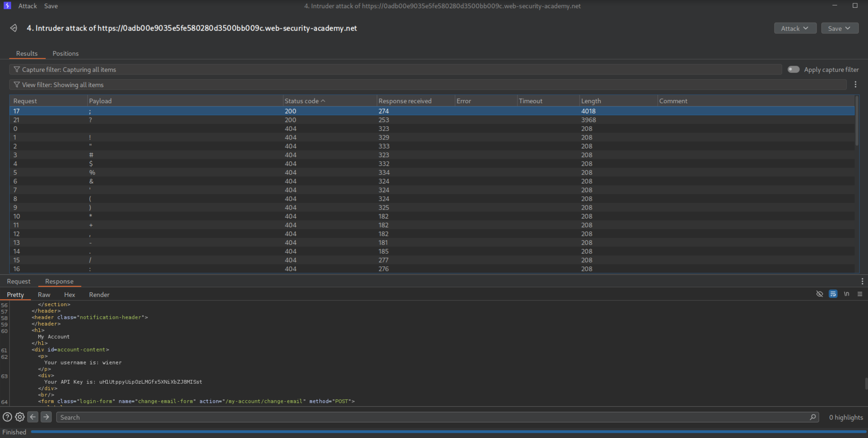The height and width of the screenshot is (438, 868).
Task: Open the help question mark icon
Action: 7,417
